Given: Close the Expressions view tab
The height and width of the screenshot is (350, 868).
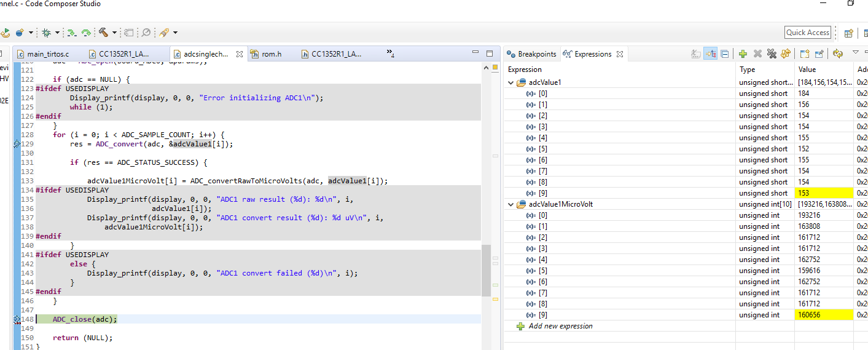Looking at the screenshot, I should [x=620, y=54].
